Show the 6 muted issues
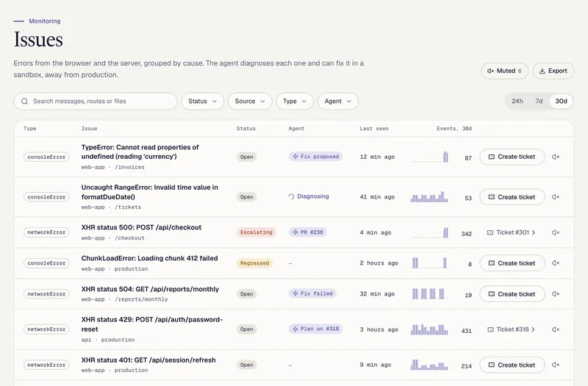The width and height of the screenshot is (588, 386). (x=504, y=71)
